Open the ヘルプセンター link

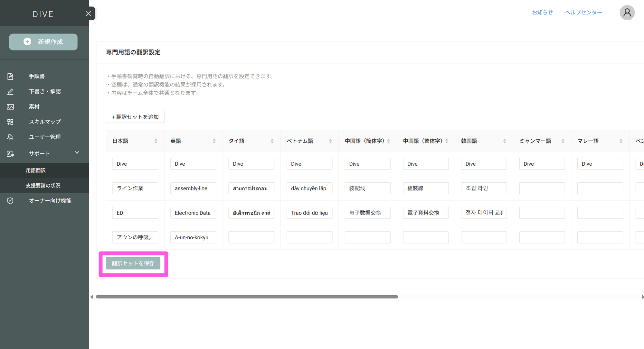click(583, 13)
